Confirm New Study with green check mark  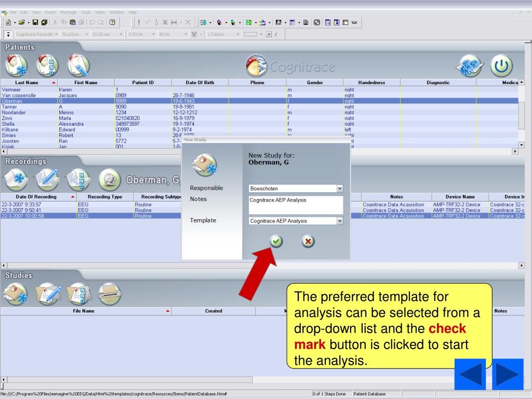click(276, 241)
